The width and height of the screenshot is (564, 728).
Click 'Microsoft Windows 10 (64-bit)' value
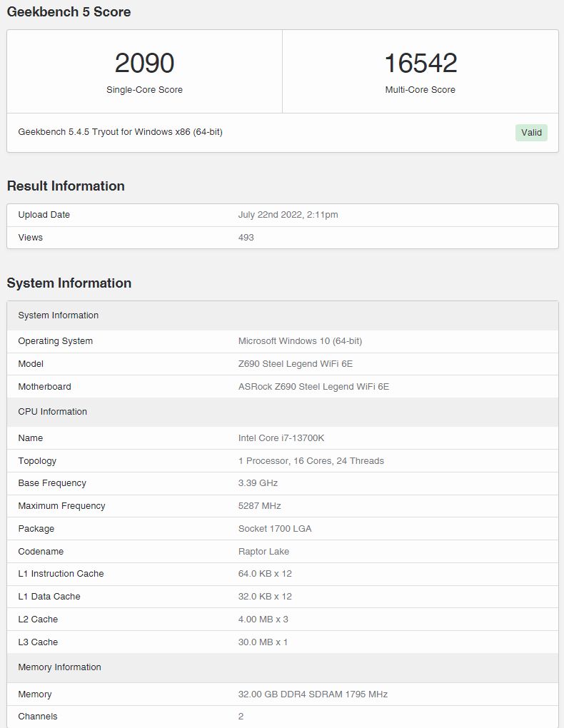point(300,340)
